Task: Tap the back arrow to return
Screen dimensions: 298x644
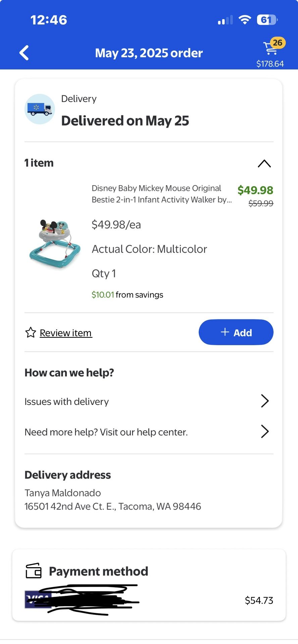Action: click(23, 53)
